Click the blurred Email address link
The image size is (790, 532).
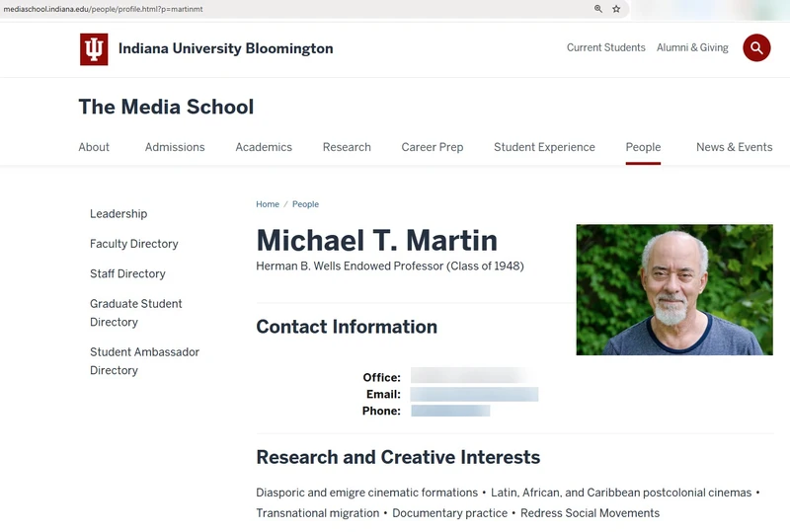(474, 394)
